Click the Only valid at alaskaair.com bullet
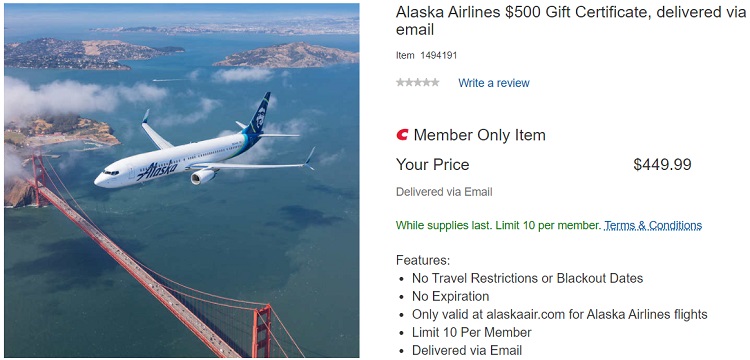750x360 pixels. tap(559, 315)
